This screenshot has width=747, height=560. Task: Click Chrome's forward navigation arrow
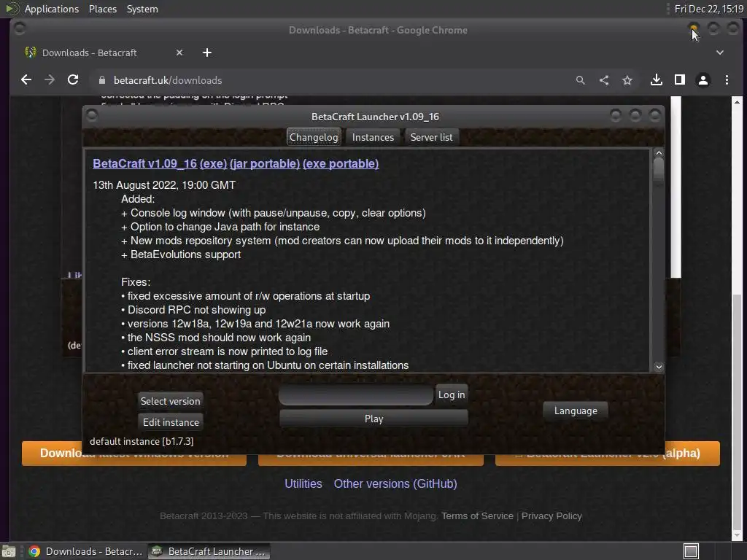[x=50, y=80]
